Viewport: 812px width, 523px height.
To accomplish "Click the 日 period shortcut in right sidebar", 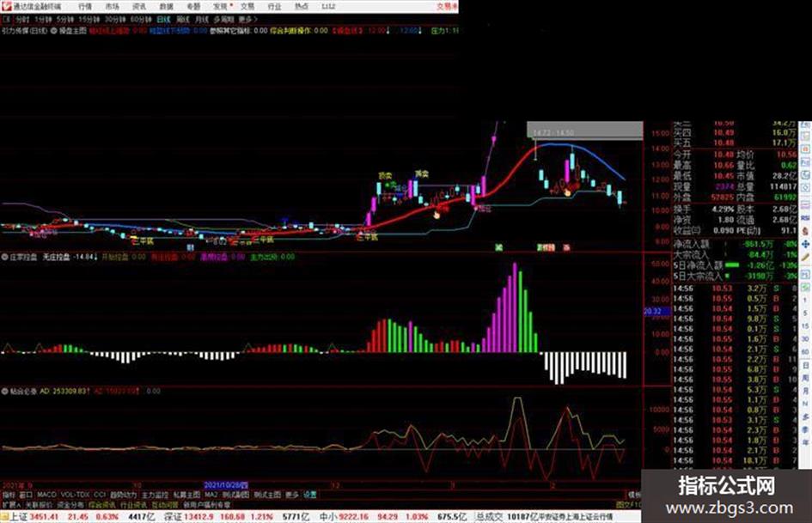I will (805, 366).
